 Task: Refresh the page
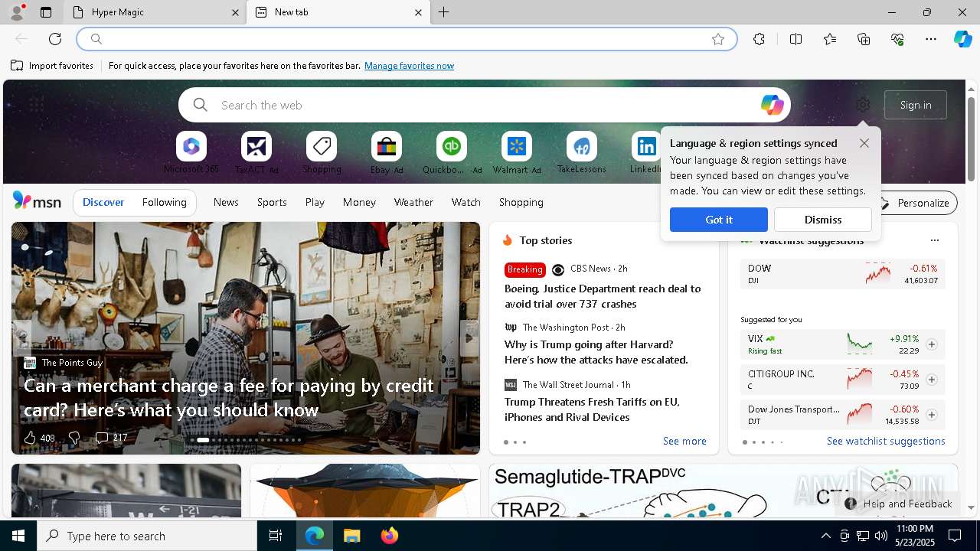coord(55,39)
